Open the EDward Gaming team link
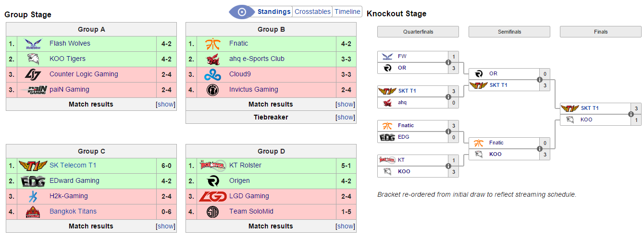This screenshot has height=239, width=644. pyautogui.click(x=74, y=181)
